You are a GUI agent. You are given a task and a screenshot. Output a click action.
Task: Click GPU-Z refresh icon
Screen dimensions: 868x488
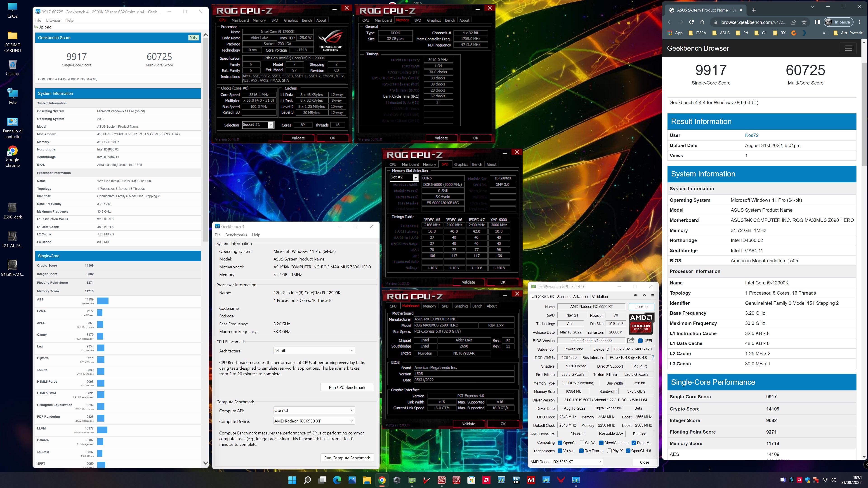click(644, 295)
